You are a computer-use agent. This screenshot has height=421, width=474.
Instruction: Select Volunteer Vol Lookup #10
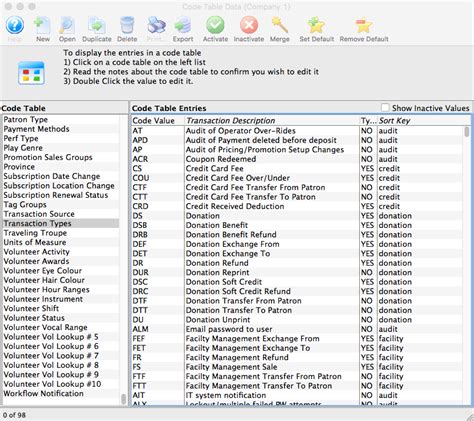61,384
